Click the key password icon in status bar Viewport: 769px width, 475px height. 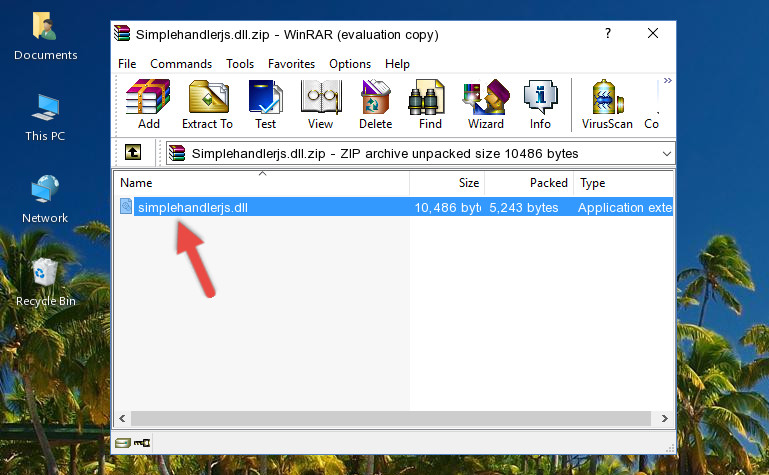coord(142,443)
